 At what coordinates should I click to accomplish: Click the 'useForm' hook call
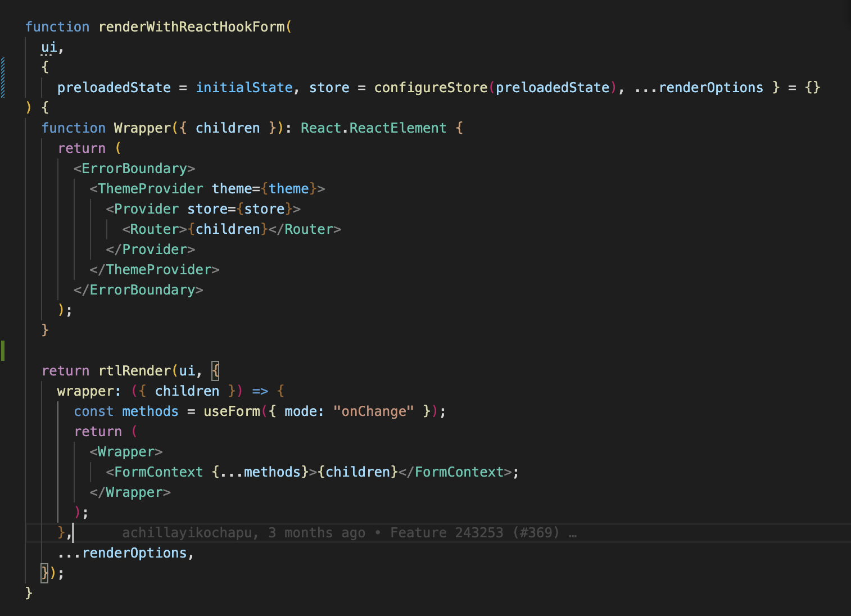[x=232, y=411]
